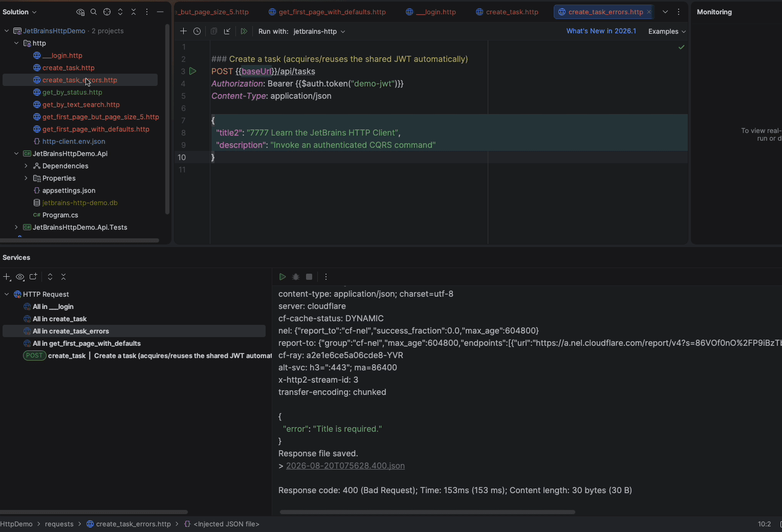
Task: Open the Examples dropdown
Action: [667, 31]
